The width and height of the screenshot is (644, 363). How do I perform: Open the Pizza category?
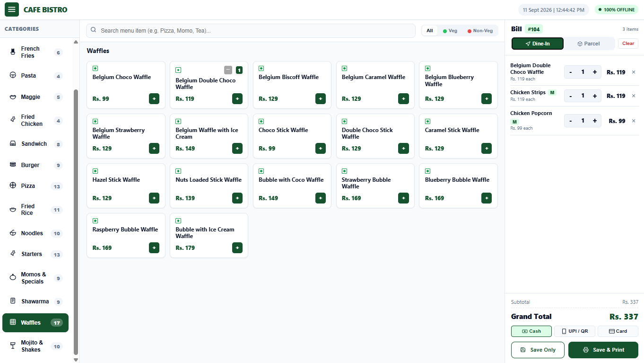point(35,186)
